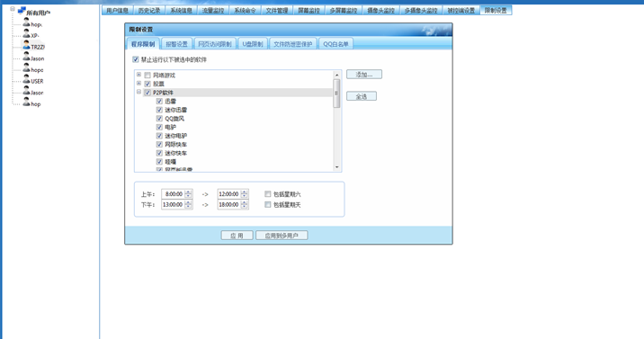Image resolution: width=644 pixels, height=339 pixels.
Task: Switch to the 文件防泄密保护 dialog tab
Action: (293, 44)
